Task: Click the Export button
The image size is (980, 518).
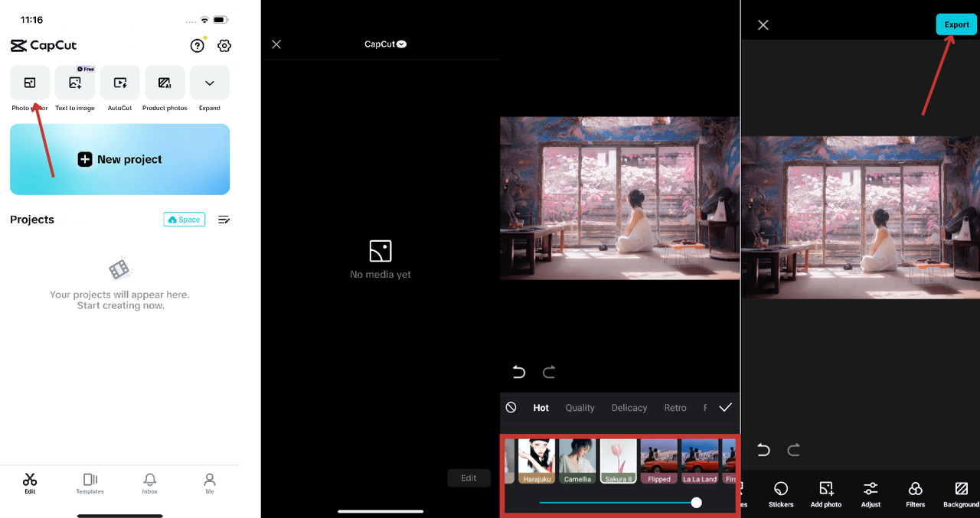Action: pyautogui.click(x=956, y=24)
